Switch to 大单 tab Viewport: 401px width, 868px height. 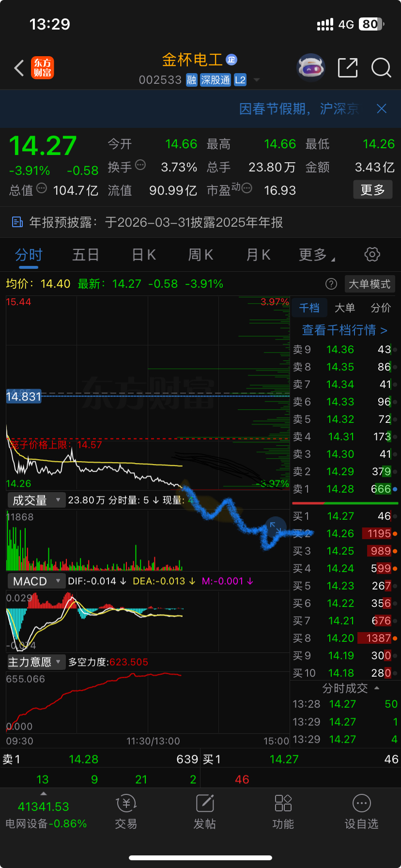pos(345,308)
